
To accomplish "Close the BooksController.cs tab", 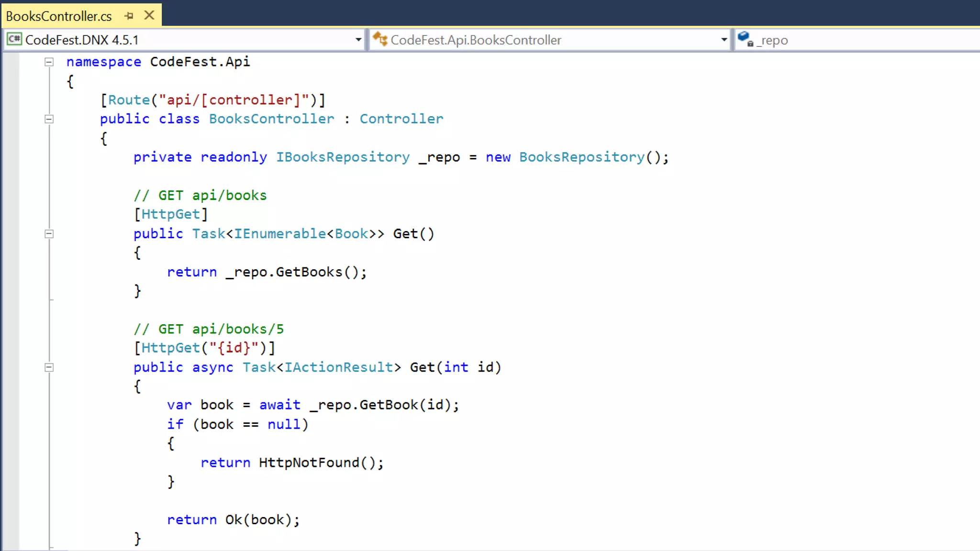I will click(x=149, y=15).
